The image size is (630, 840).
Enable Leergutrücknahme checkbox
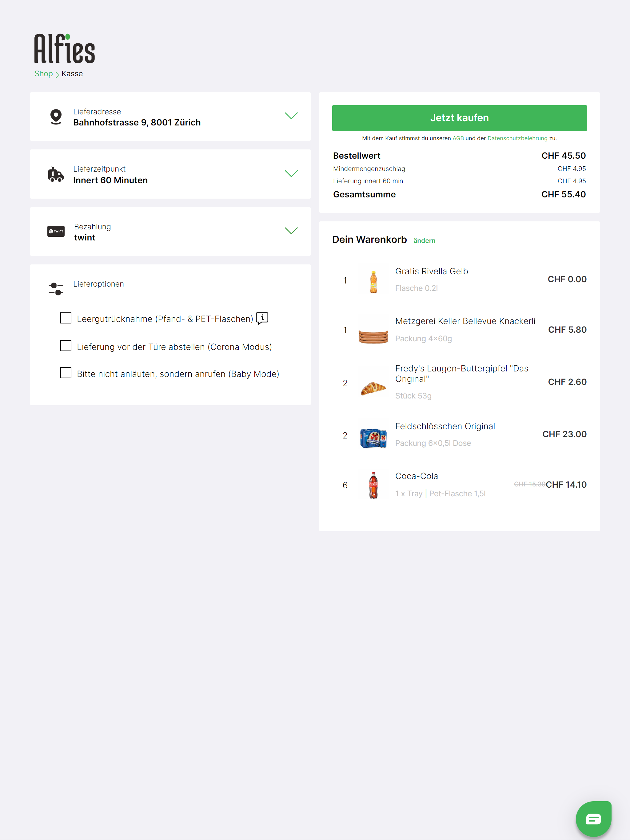66,318
